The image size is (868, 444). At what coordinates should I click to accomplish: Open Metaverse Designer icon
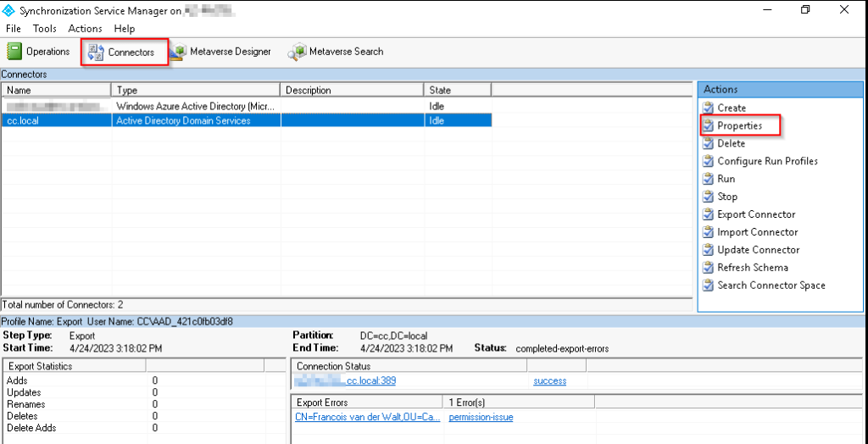tap(178, 53)
